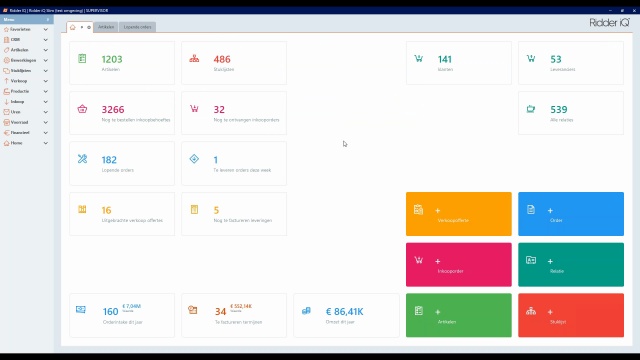Create new Verkoopofferte orange button
The image size is (640, 360).
[x=459, y=214]
